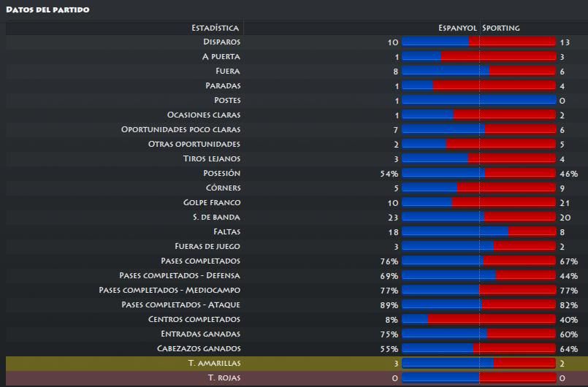Click the Córners row label
This screenshot has height=387, width=588.
(223, 188)
